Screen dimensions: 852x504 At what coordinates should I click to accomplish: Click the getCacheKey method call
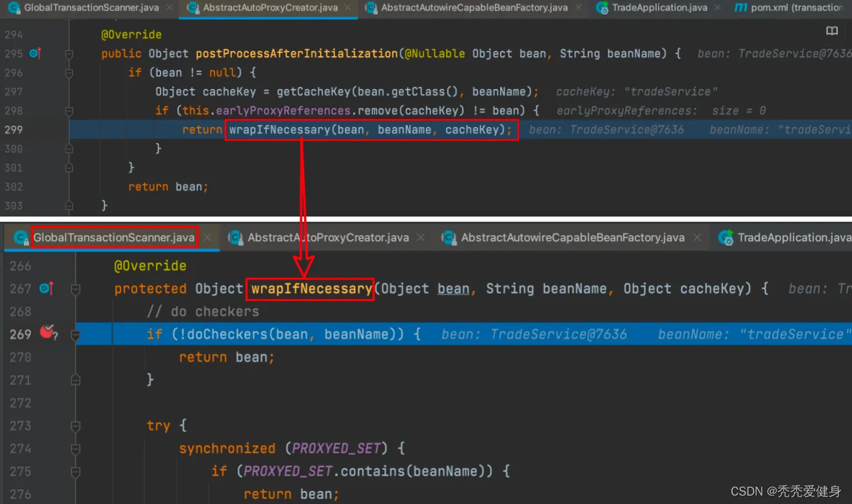313,92
